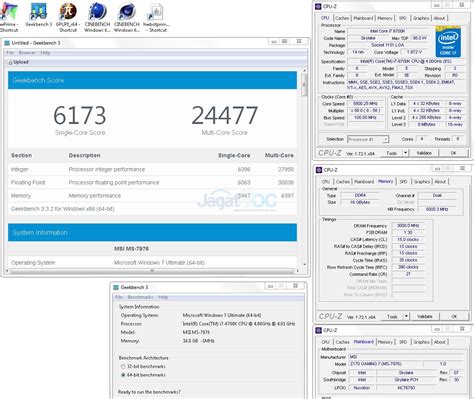Click the Geekbench results vertical scrollbar thumb
474x399 pixels.
click(x=304, y=85)
